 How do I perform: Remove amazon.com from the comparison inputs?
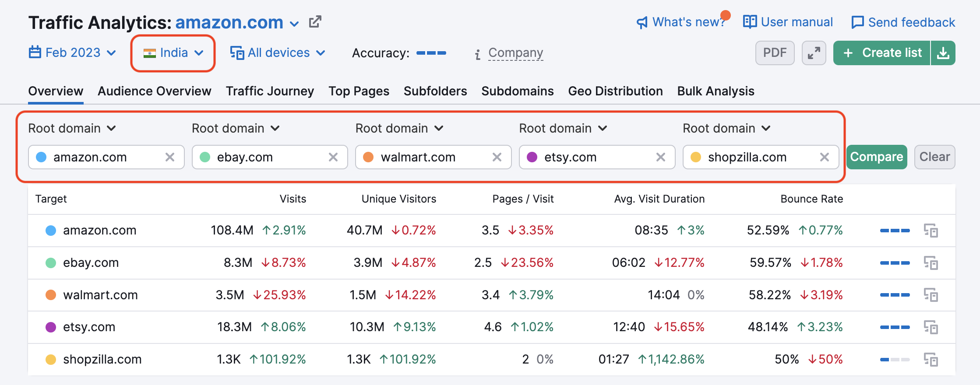[x=170, y=157]
